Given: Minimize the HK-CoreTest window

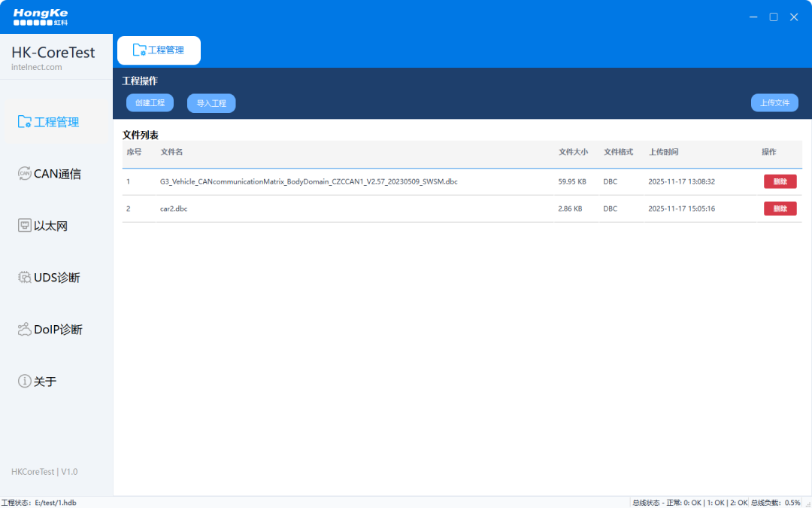Looking at the screenshot, I should pos(753,17).
